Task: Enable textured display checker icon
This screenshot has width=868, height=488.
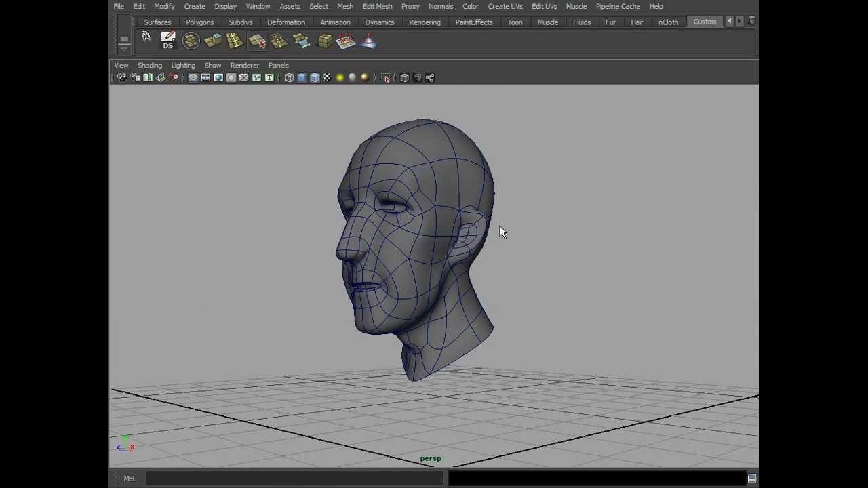Action: coord(327,78)
